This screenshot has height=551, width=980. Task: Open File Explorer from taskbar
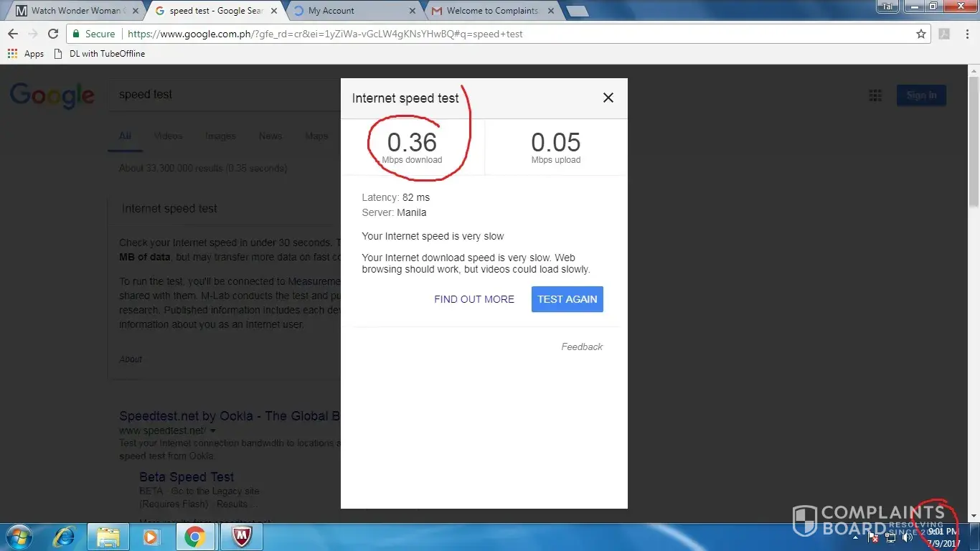[x=108, y=536]
